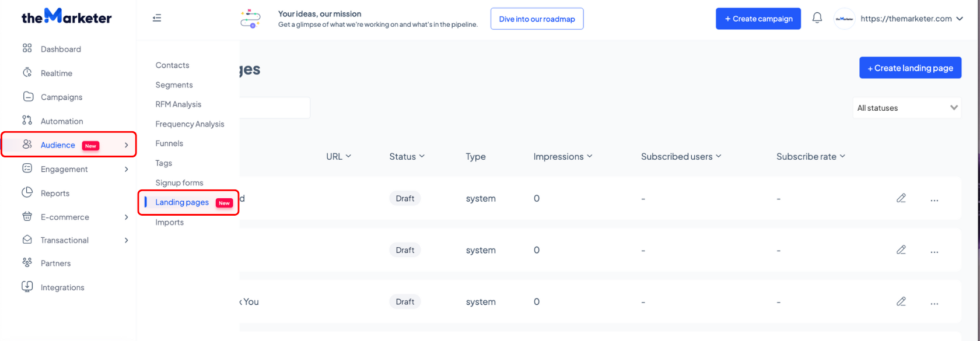Screen dimensions: 980x341
Task: Expand the themarketer.com account dropdown
Action: [x=959, y=19]
